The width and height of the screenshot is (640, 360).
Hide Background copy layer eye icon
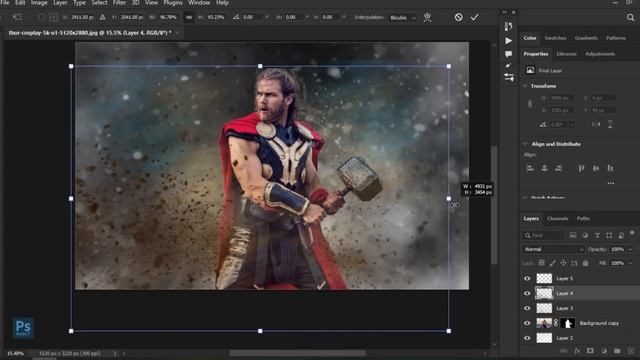click(527, 323)
